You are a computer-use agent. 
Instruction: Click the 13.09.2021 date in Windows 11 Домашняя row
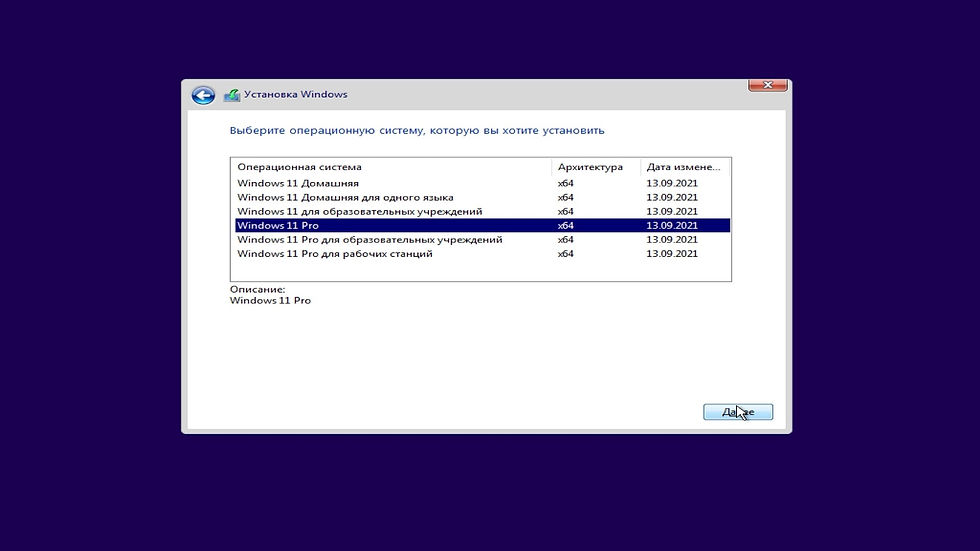click(x=672, y=183)
